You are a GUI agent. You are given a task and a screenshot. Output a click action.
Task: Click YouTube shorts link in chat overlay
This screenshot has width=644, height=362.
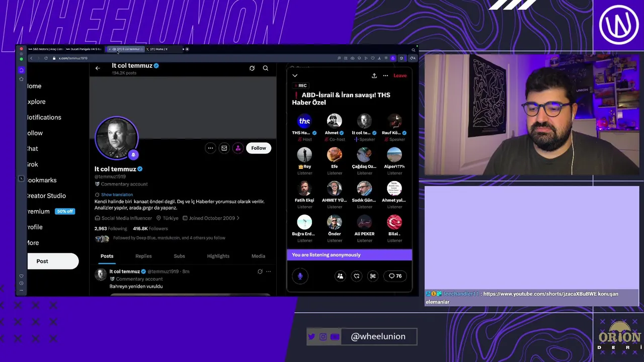(540, 294)
